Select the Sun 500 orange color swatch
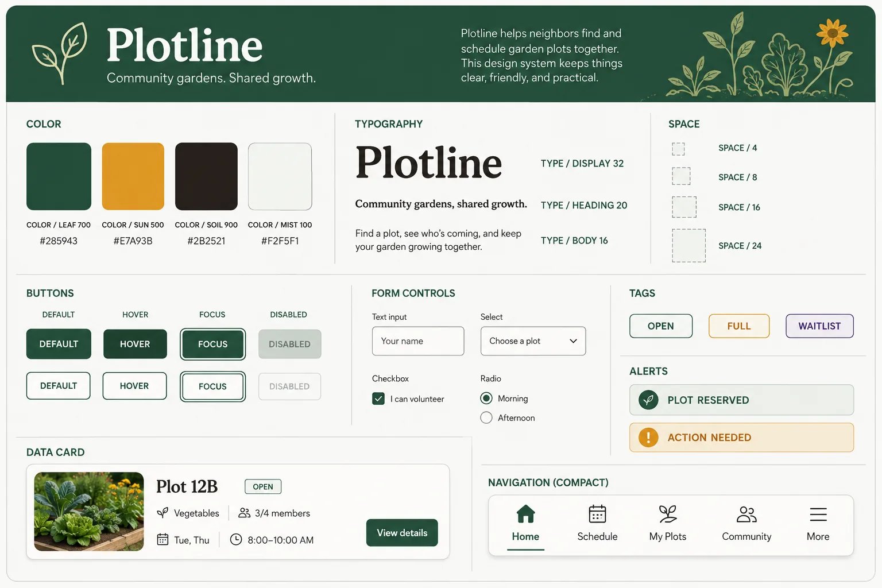This screenshot has height=588, width=882. [133, 176]
